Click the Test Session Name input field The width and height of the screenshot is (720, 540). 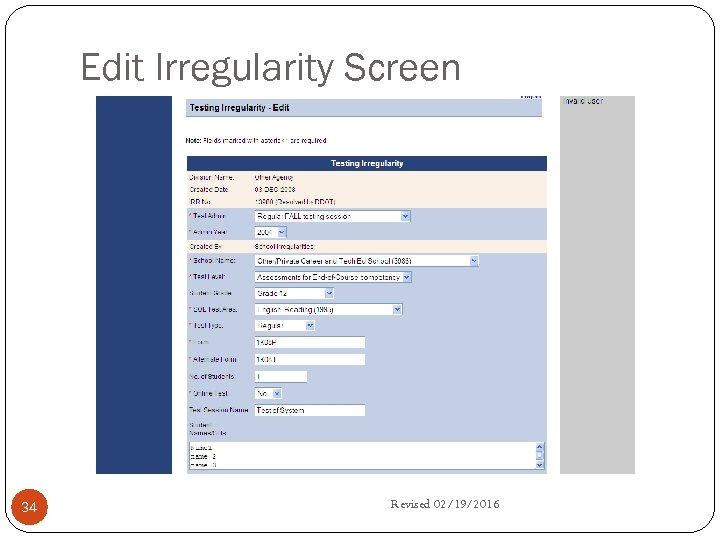(310, 410)
